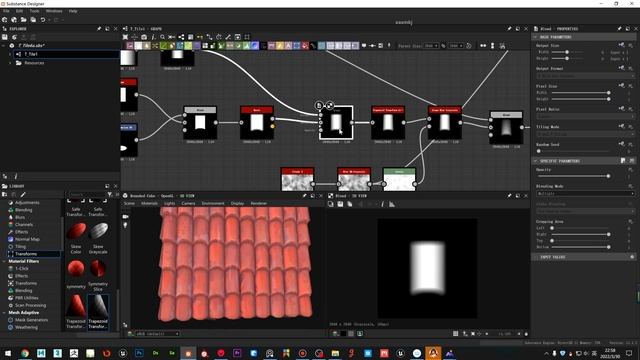Add the red atomic node icon
The height and width of the screenshot is (360, 640).
coord(305,46)
